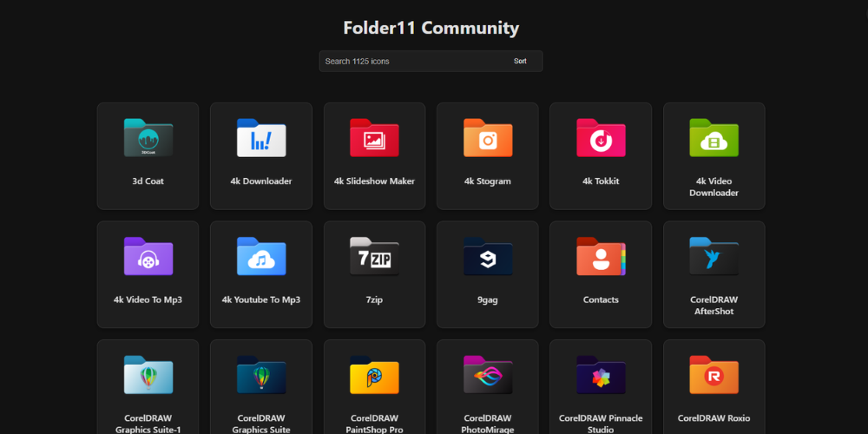Pick the 4k Tokkit pink folder icon
Viewport: 868px width, 434px height.
(601, 138)
